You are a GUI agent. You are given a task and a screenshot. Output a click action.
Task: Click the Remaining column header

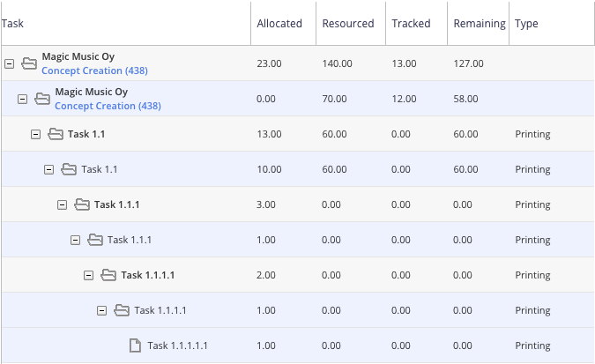(x=479, y=24)
